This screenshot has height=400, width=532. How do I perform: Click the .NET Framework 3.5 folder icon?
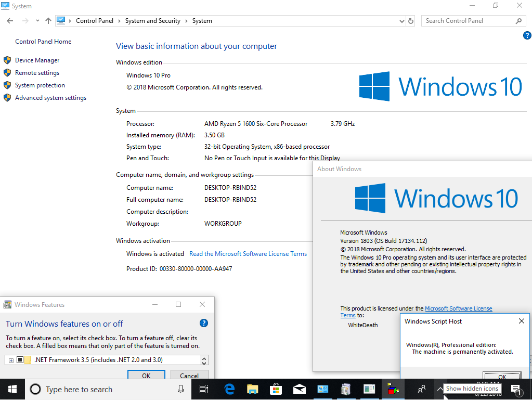pyautogui.click(x=28, y=359)
